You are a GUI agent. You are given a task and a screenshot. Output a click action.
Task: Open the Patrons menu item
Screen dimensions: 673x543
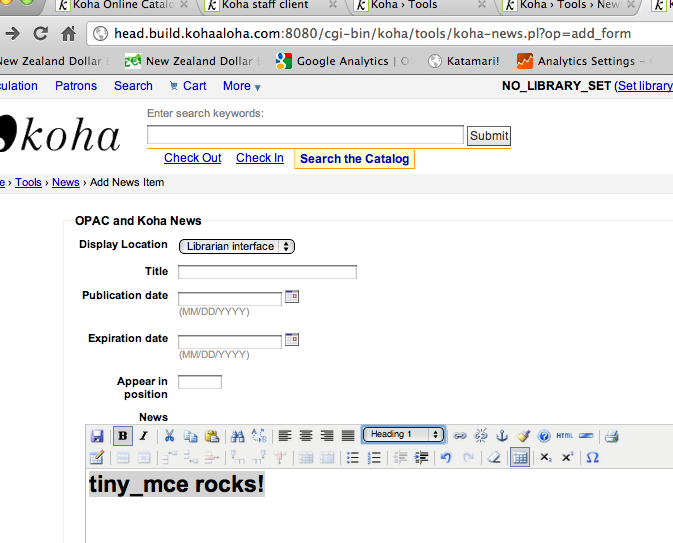coord(76,86)
